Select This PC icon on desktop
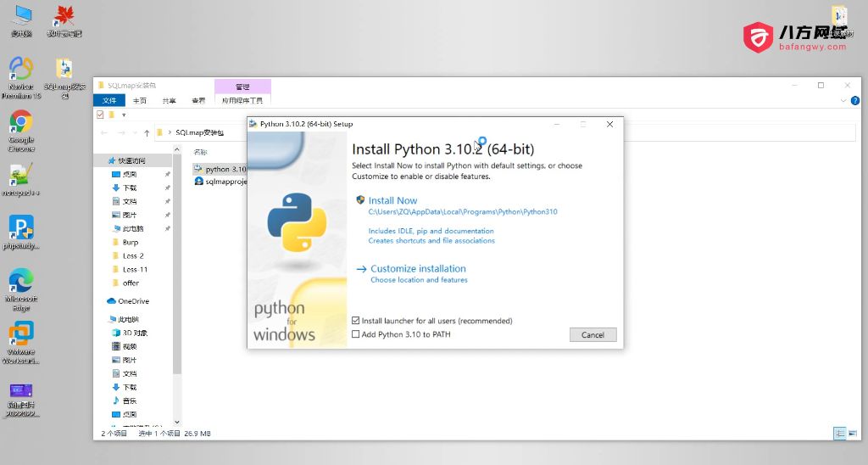Viewport: 868px width, 465px height. pyautogui.click(x=21, y=20)
